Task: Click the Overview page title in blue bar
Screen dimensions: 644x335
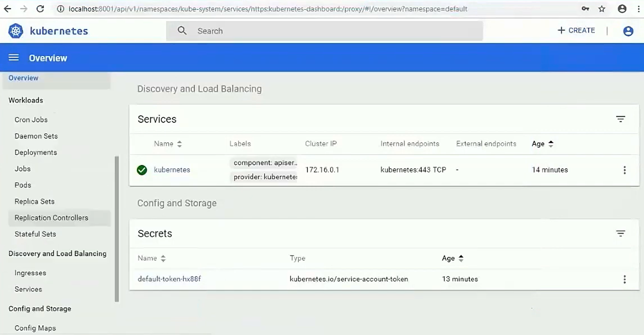Action: 48,58
